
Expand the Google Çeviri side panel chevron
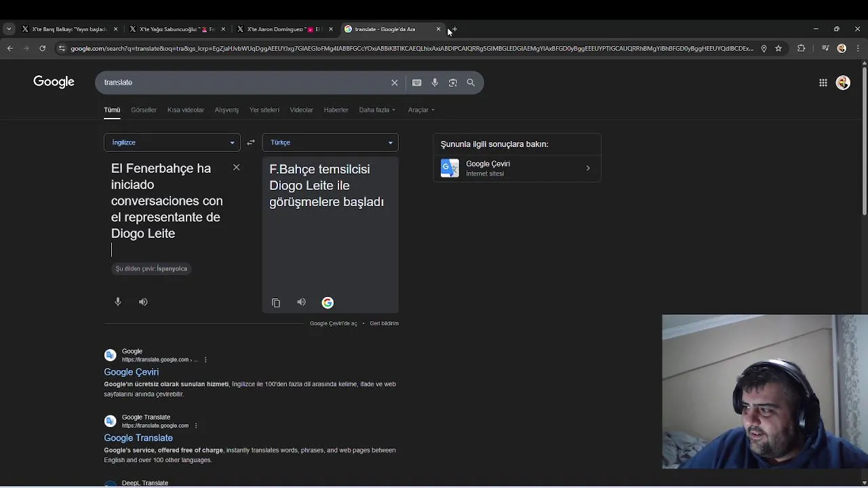click(x=588, y=168)
